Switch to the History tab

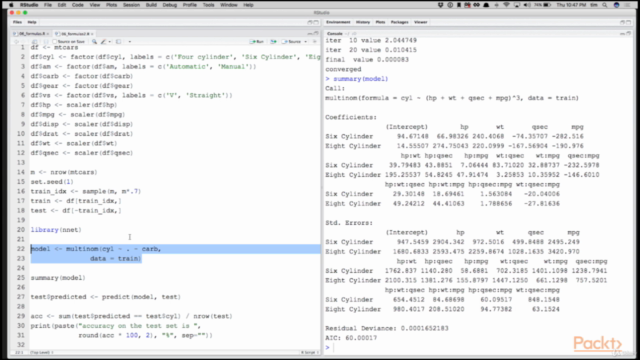(362, 22)
